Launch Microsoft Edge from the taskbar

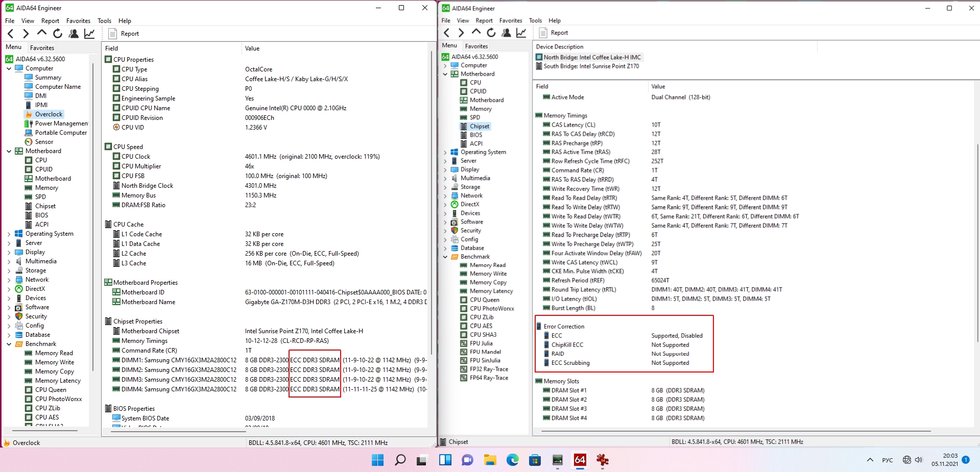[x=512, y=460]
